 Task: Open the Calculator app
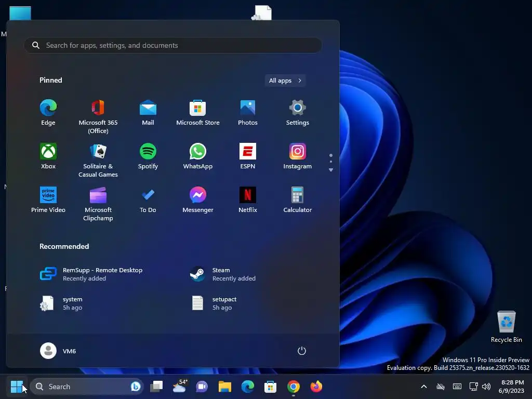click(x=298, y=200)
